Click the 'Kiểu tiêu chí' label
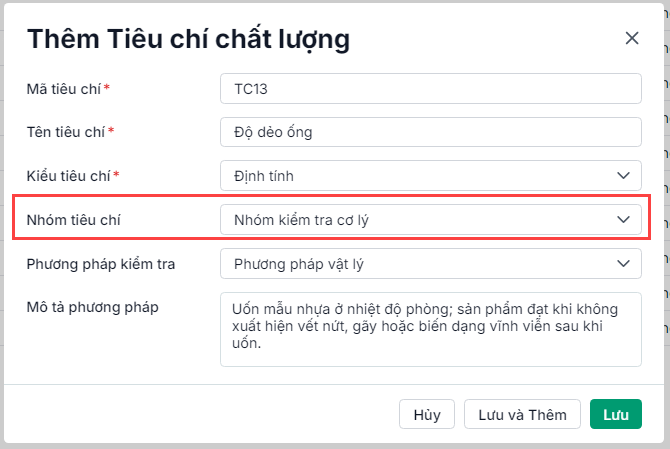This screenshot has width=670, height=449. pyautogui.click(x=69, y=176)
